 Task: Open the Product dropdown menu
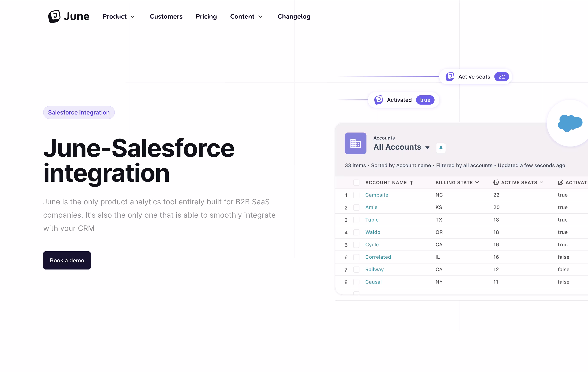coord(119,17)
